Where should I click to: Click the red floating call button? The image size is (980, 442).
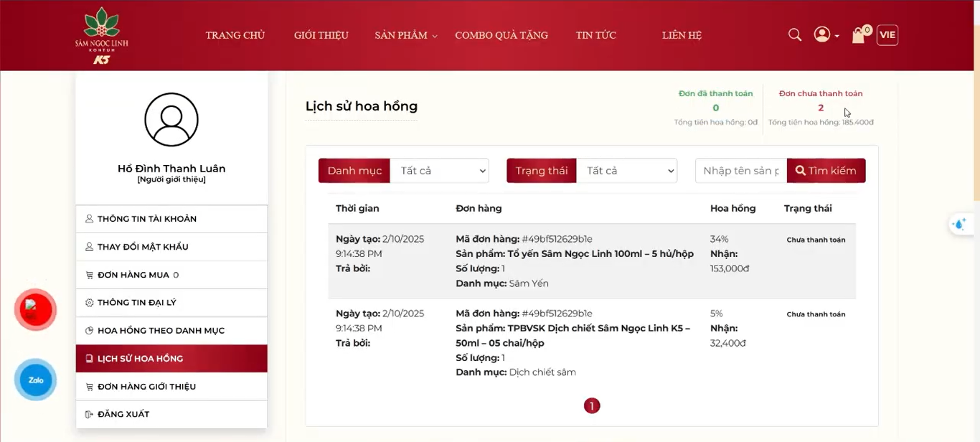coord(35,309)
